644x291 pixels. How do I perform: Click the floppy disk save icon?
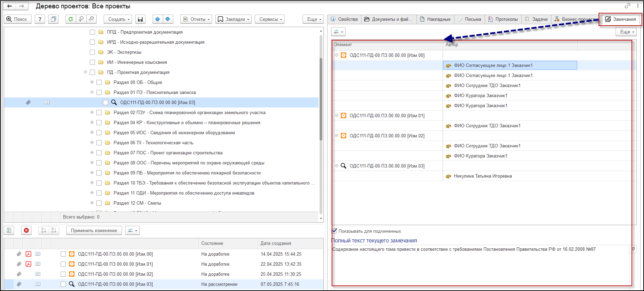[x=140, y=19]
